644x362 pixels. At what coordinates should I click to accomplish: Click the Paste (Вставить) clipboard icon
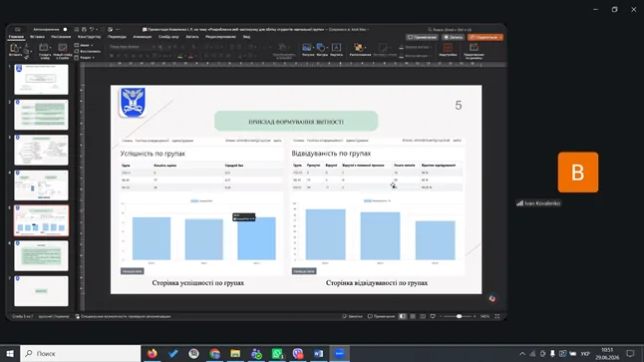click(x=14, y=49)
